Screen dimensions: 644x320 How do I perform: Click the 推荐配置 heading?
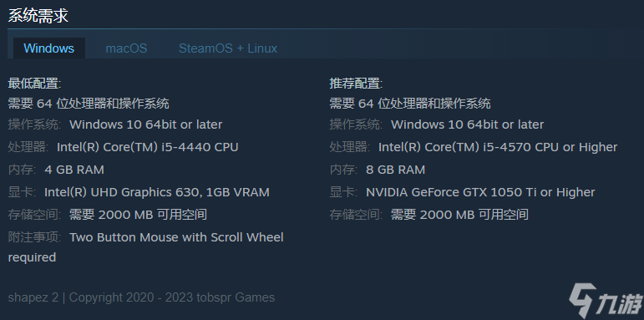[x=356, y=84]
